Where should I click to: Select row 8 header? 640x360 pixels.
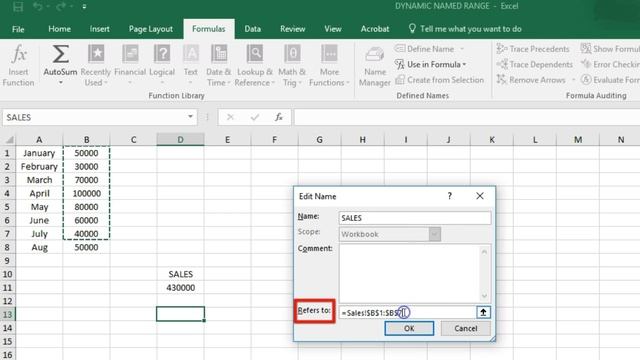7,247
